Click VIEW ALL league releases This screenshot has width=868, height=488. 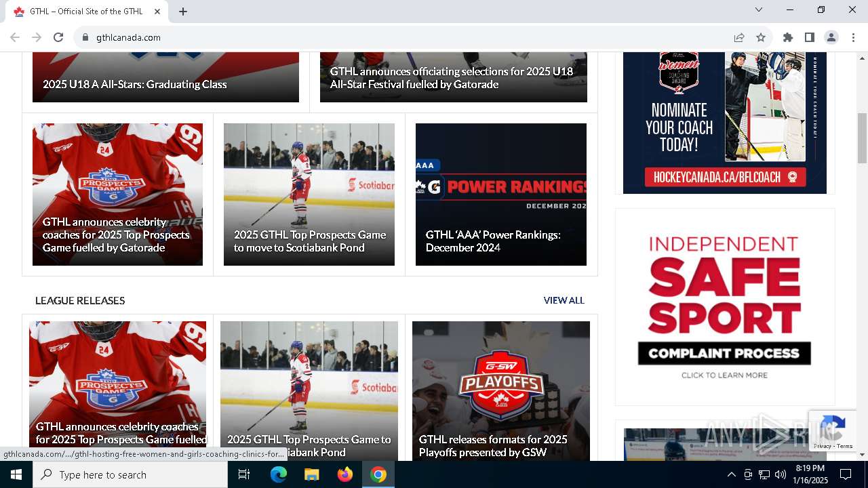564,300
